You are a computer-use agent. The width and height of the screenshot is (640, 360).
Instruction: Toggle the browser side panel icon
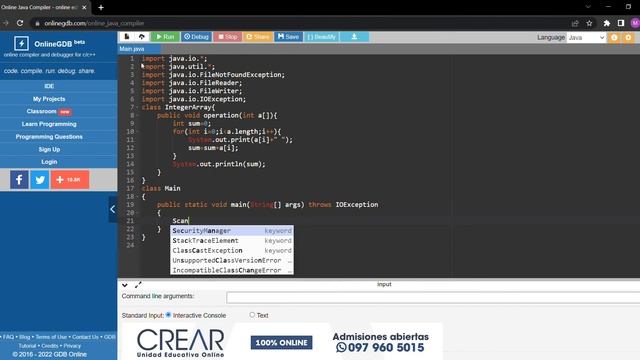pos(621,23)
